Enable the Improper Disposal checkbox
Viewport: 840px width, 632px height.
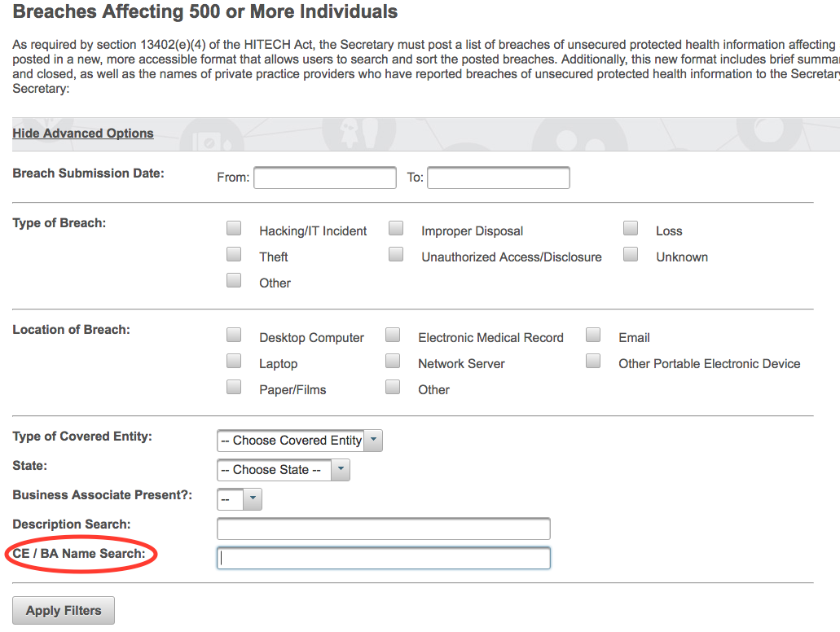click(396, 229)
